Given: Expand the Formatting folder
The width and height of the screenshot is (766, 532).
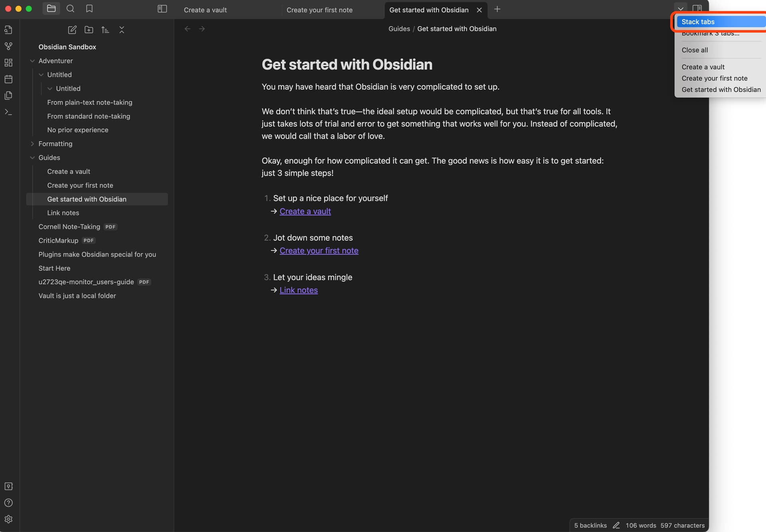Looking at the screenshot, I should [32, 144].
